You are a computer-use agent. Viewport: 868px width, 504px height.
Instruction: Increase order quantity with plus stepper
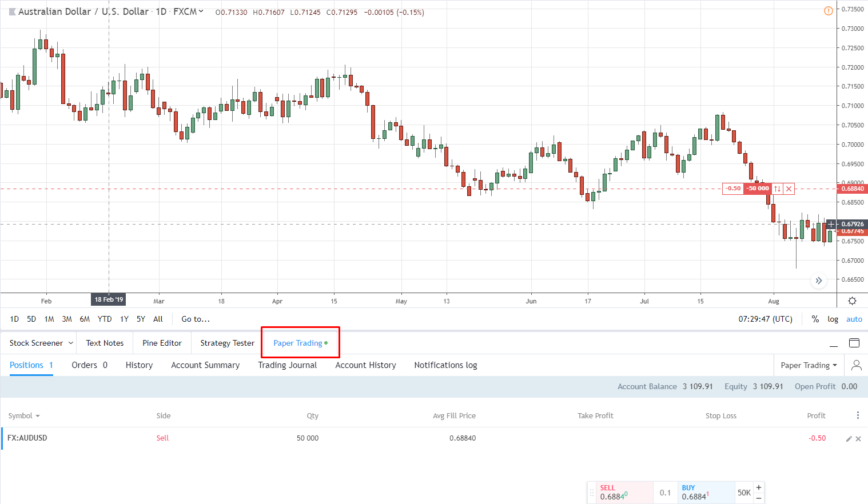tap(759, 487)
